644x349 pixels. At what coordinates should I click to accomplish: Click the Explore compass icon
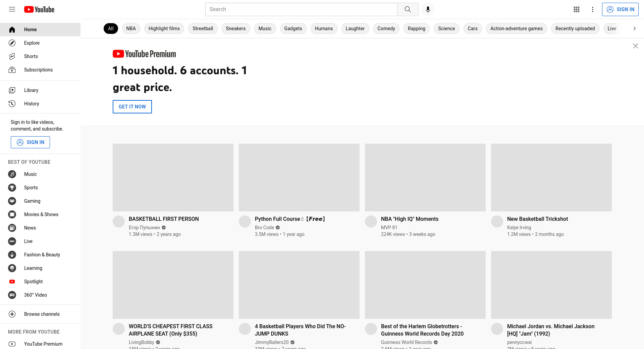tap(12, 43)
